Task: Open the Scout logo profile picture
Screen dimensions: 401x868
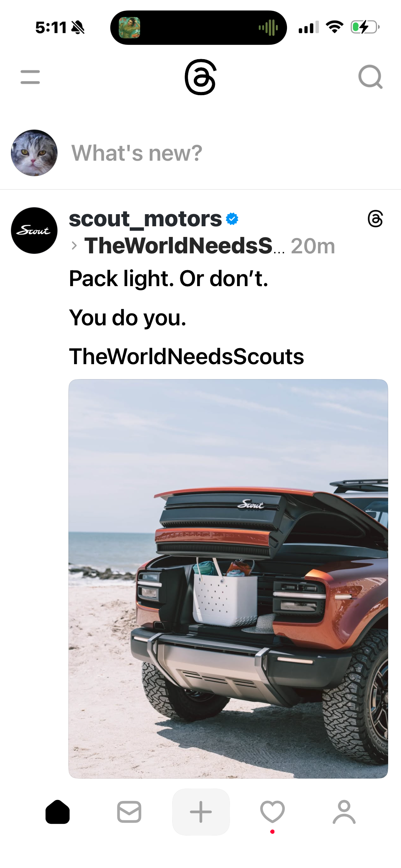Action: pyautogui.click(x=34, y=231)
